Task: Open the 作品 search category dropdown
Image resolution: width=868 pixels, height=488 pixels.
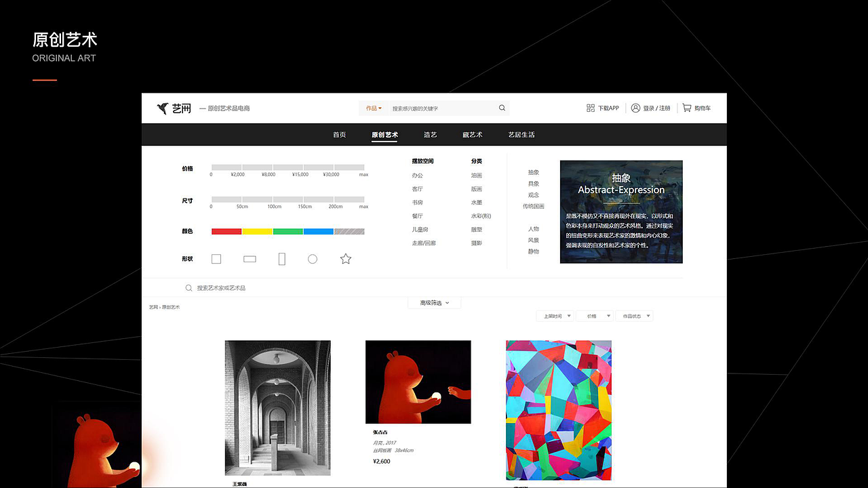Action: [x=374, y=108]
